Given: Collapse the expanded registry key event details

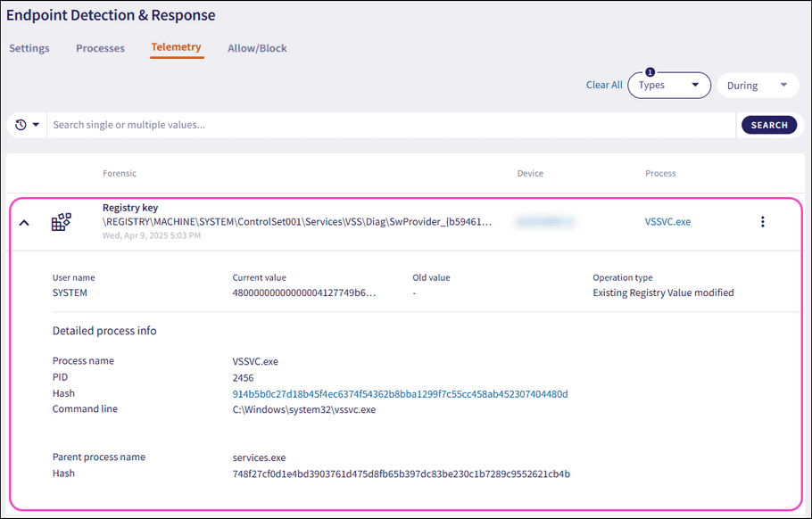Looking at the screenshot, I should tap(23, 222).
